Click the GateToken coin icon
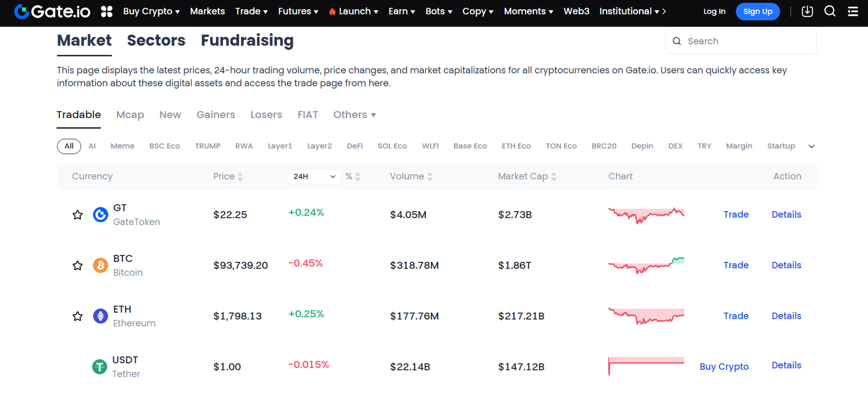The width and height of the screenshot is (868, 397). tap(100, 215)
